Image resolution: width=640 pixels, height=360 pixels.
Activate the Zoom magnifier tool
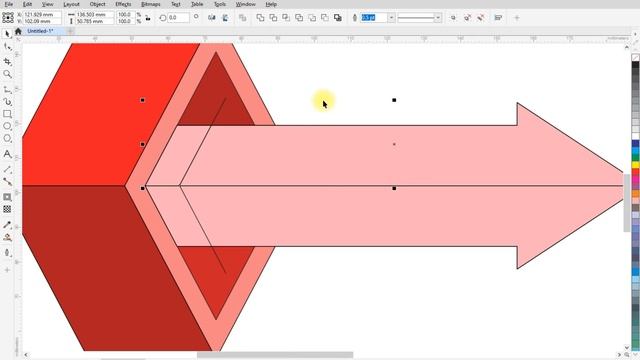pos(7,74)
